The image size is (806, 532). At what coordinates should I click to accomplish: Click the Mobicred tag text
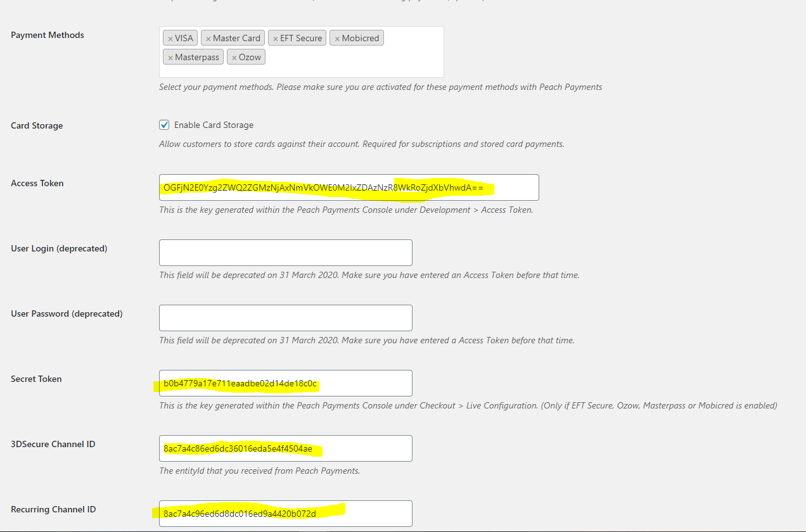pos(361,38)
